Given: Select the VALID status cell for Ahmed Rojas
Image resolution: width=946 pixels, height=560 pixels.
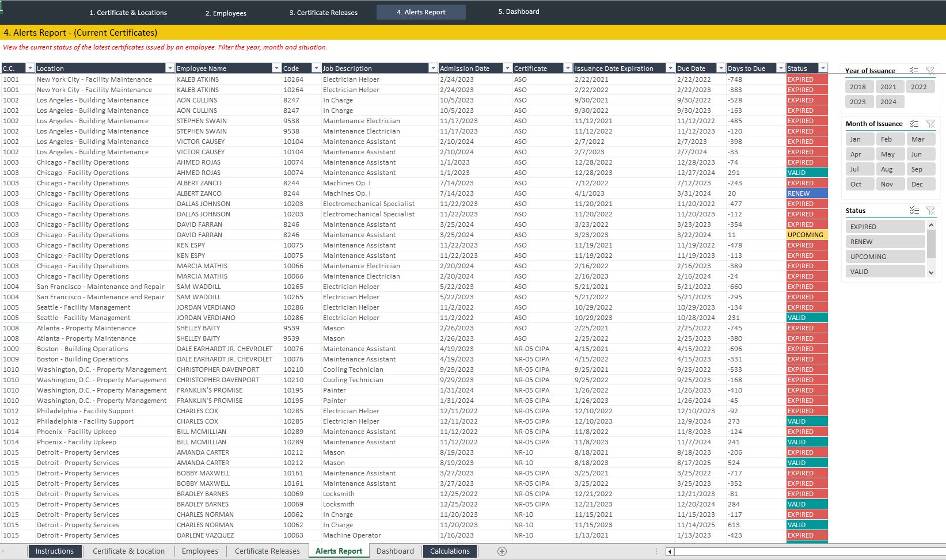Looking at the screenshot, I should click(x=807, y=173).
